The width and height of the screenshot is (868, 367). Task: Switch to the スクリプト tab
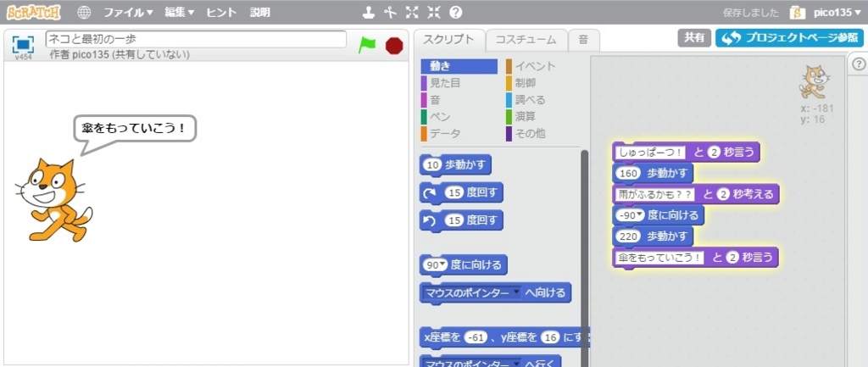(x=449, y=39)
